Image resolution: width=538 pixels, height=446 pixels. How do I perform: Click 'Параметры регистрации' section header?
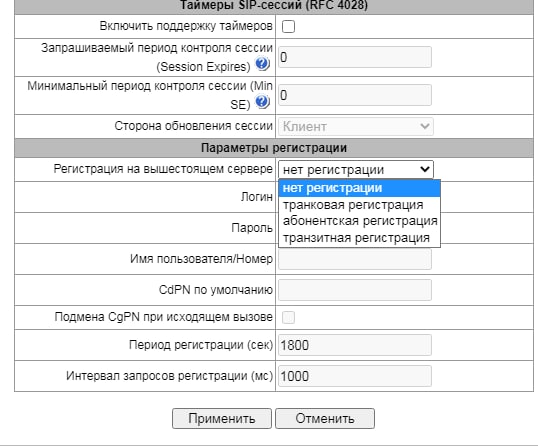[x=274, y=148]
